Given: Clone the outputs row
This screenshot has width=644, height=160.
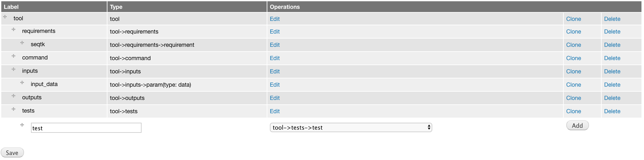Looking at the screenshot, I should [x=574, y=98].
